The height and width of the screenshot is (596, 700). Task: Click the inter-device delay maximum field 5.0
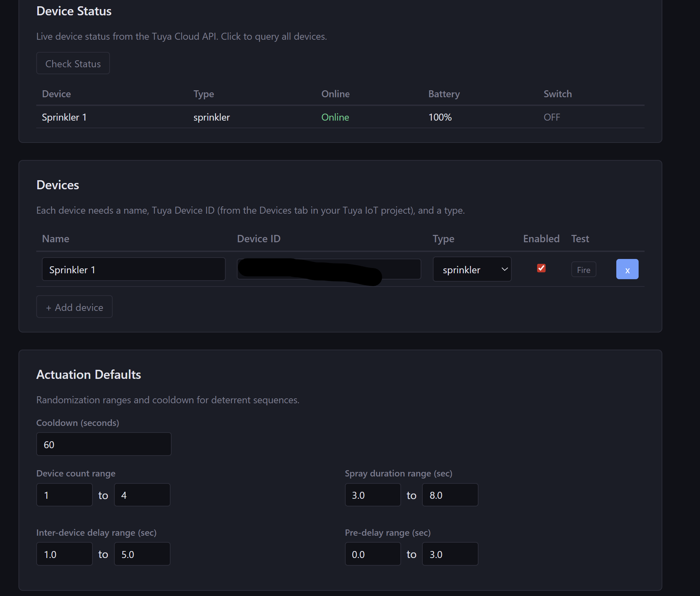142,553
